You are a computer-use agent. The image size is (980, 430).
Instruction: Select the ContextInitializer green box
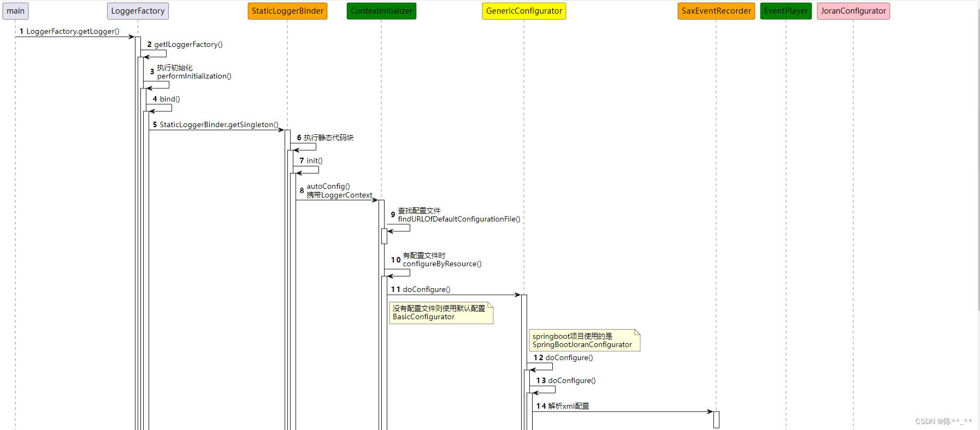coord(381,11)
